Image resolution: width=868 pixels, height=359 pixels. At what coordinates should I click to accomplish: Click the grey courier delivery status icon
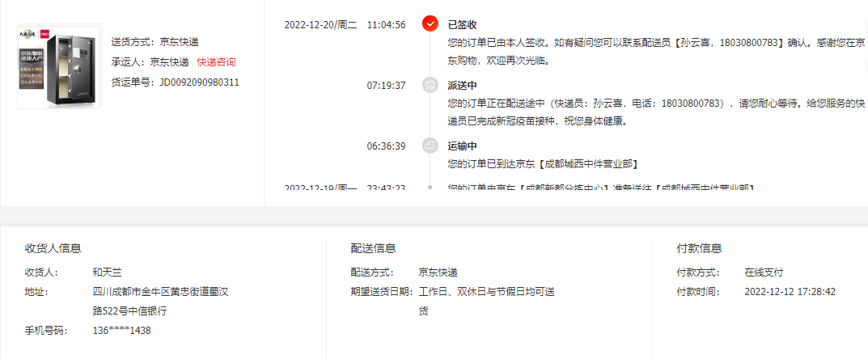pyautogui.click(x=430, y=85)
